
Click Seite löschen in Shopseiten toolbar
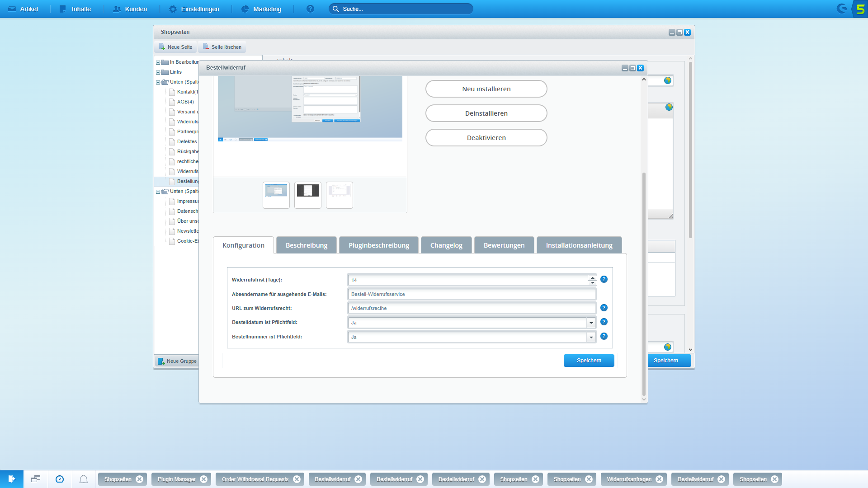coord(222,47)
